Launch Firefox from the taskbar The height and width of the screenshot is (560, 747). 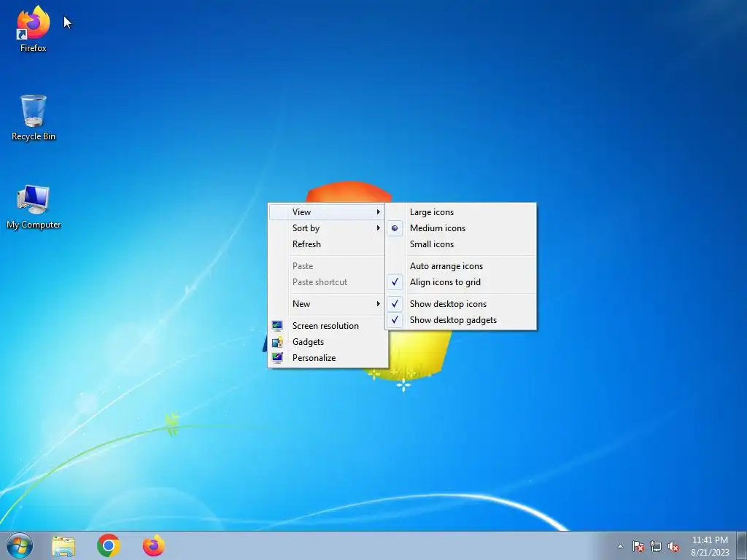153,545
